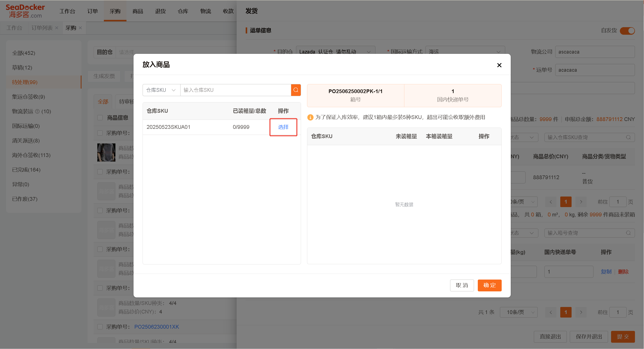The image size is (644, 349).
Task: Open the 仓库SKU search type dropdown
Action: click(161, 90)
